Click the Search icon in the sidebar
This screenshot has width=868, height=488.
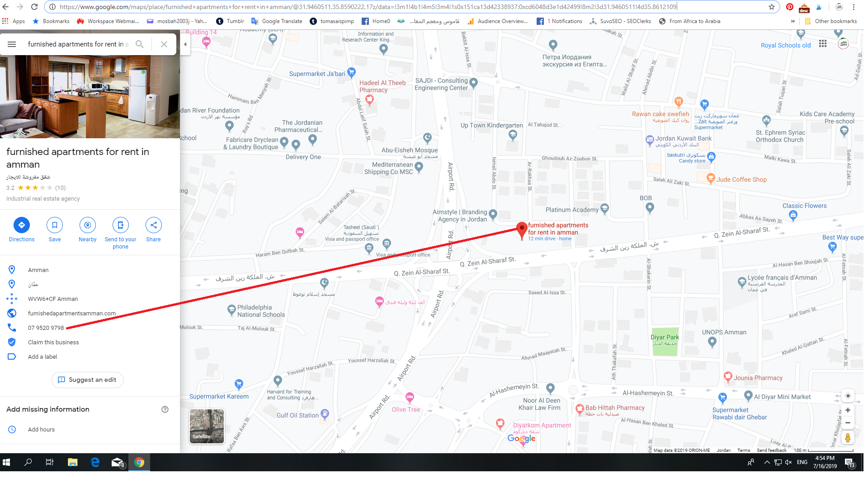pos(140,44)
